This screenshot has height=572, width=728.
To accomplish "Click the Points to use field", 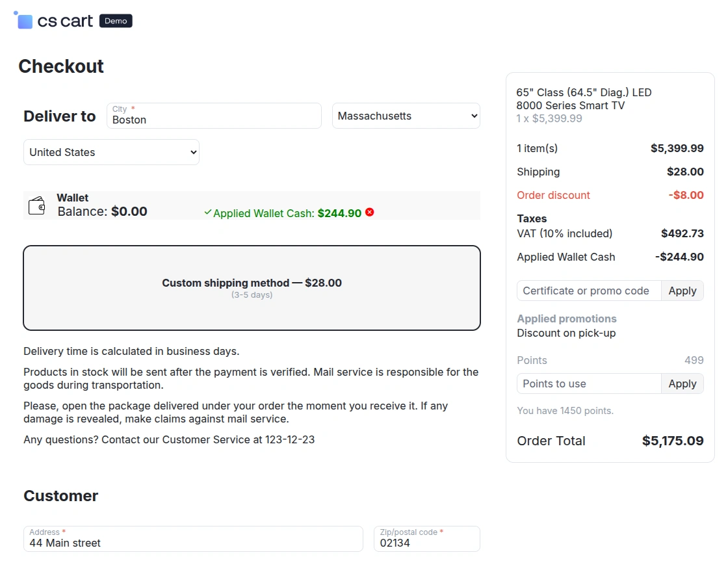I will 589,383.
